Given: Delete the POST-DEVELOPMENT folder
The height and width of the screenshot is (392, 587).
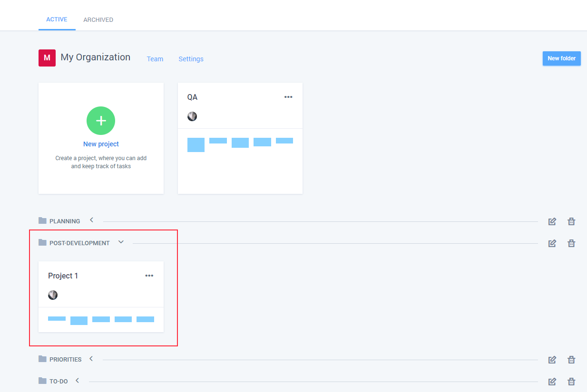Looking at the screenshot, I should [571, 243].
